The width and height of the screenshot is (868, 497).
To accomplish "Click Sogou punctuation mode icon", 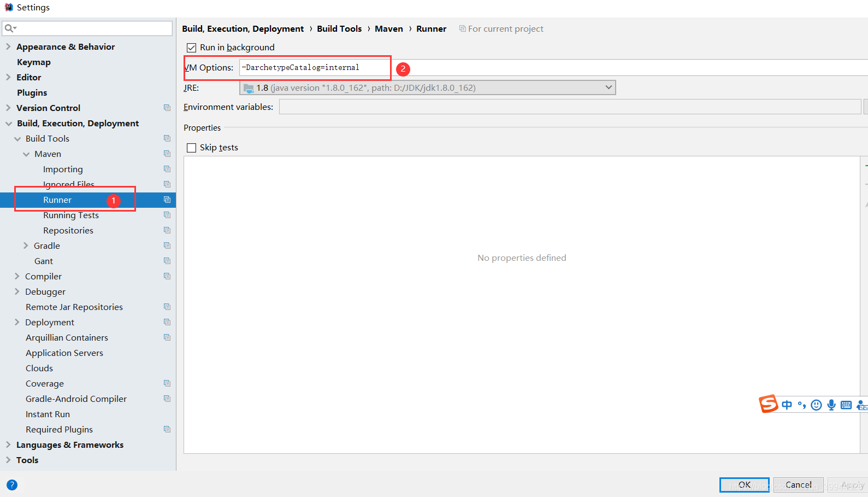I will (802, 405).
